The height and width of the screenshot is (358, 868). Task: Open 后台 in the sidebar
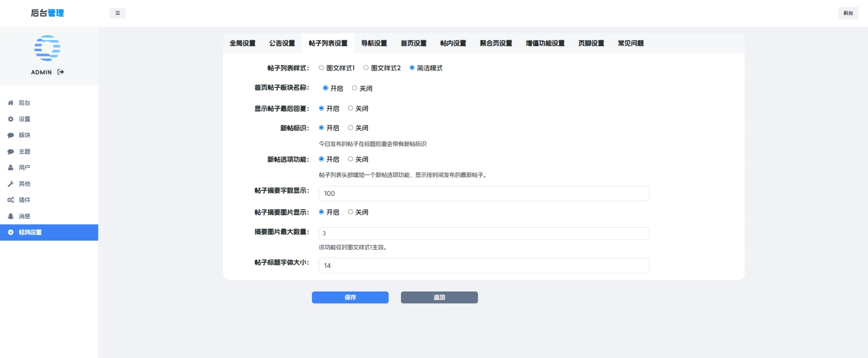pyautogui.click(x=49, y=103)
